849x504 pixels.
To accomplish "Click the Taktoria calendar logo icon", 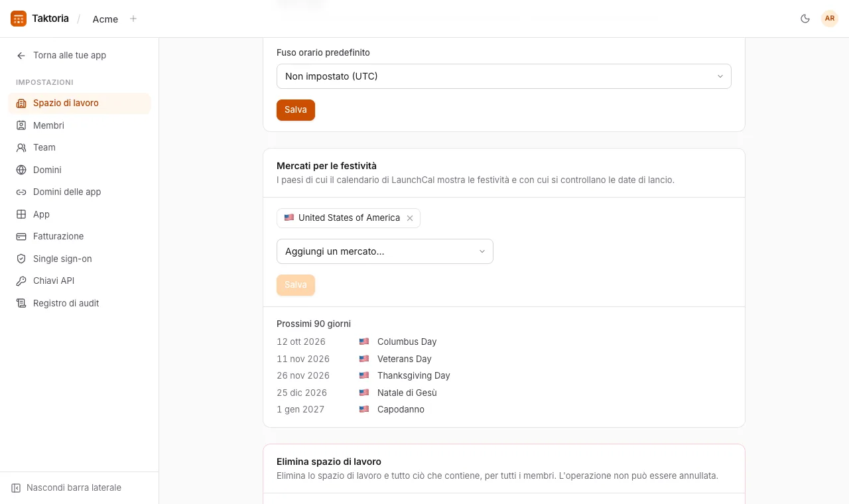I will 19,19.
